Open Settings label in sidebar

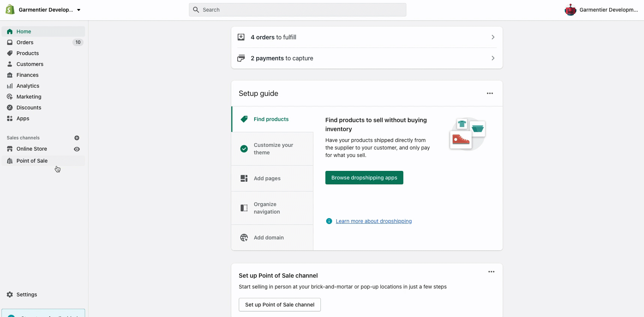coord(27,295)
